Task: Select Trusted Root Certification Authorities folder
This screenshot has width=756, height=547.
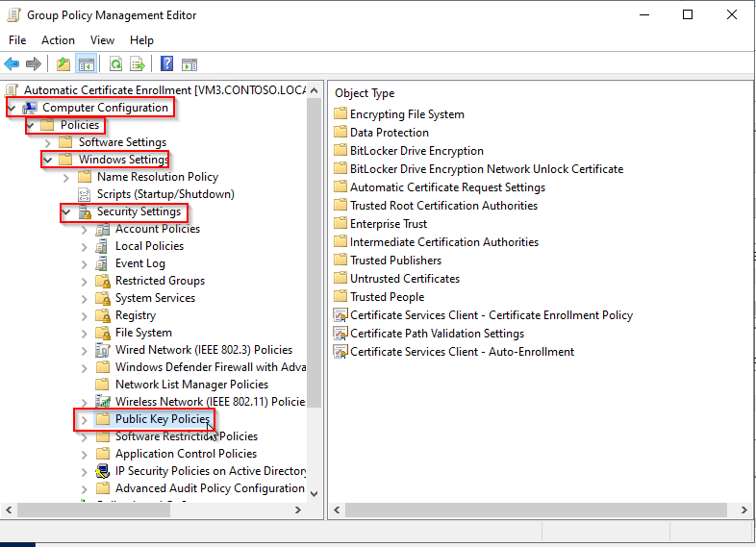Action: click(x=443, y=206)
